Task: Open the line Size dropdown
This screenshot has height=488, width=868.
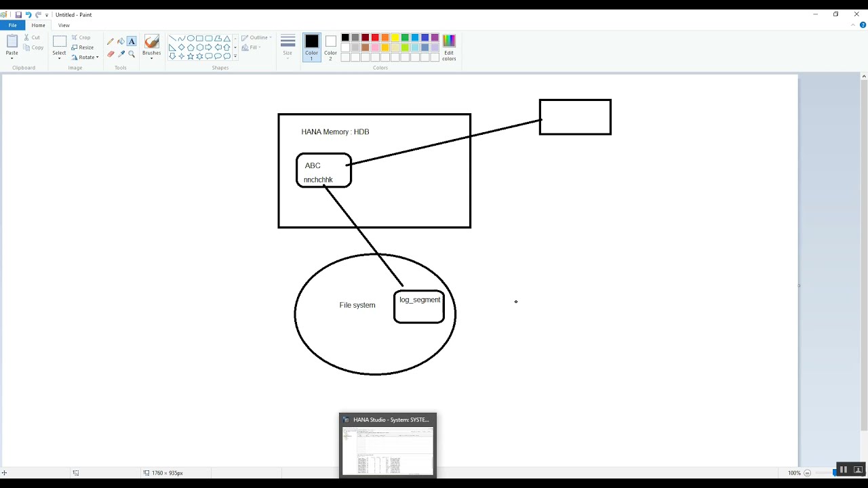Action: click(288, 47)
